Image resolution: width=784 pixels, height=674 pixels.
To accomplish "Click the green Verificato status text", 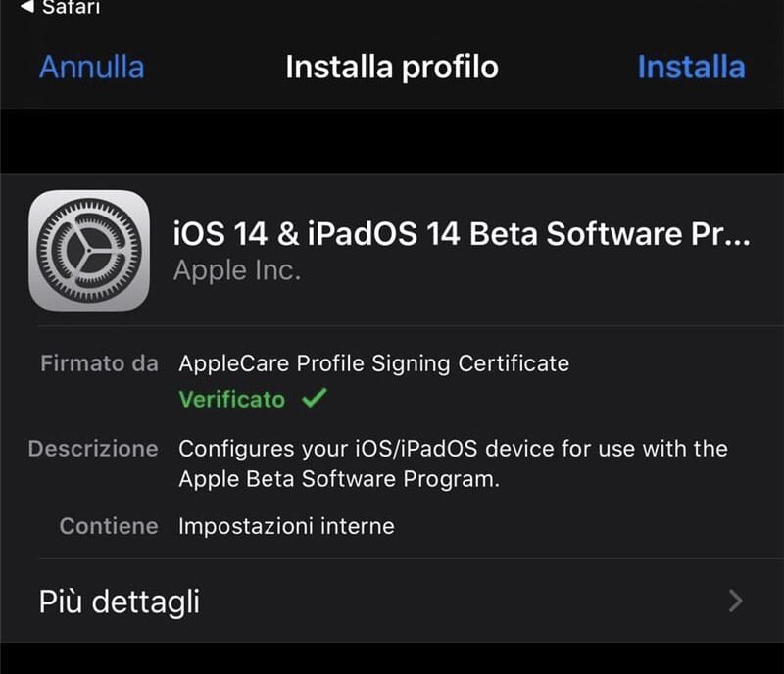I will pos(232,400).
